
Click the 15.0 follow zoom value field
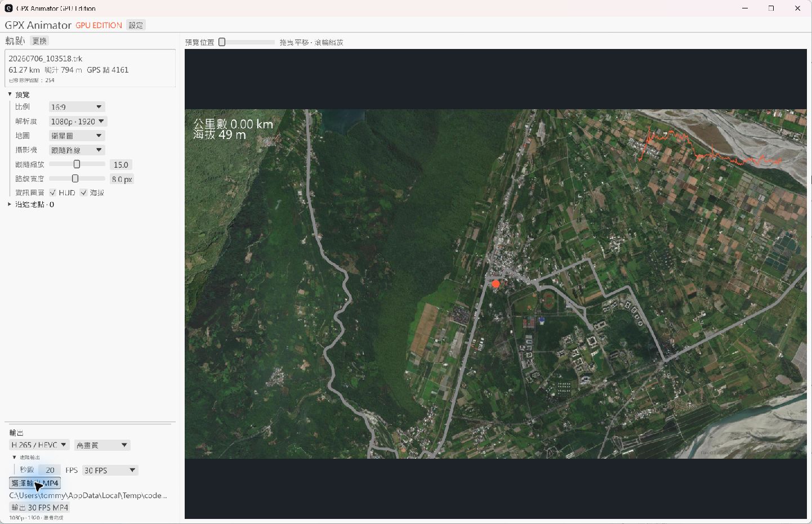tap(121, 165)
